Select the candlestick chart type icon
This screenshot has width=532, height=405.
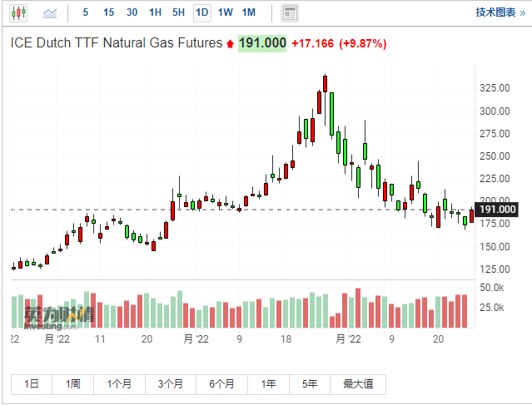(17, 12)
